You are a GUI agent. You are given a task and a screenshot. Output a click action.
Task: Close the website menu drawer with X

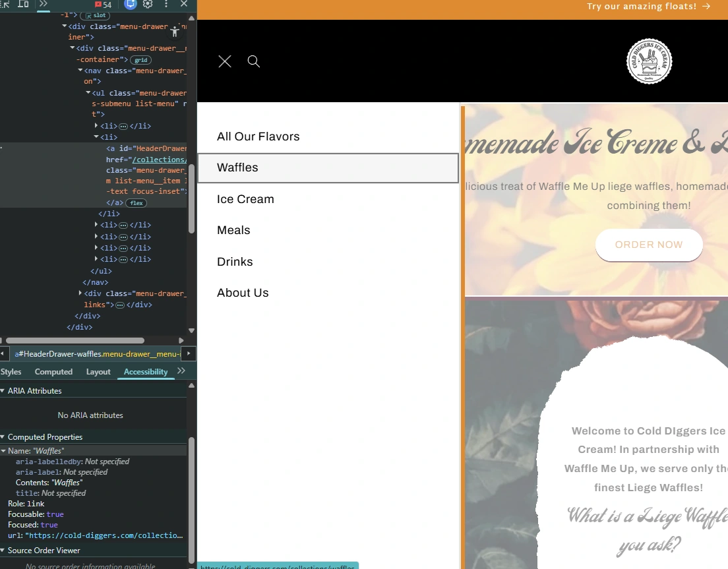(225, 61)
